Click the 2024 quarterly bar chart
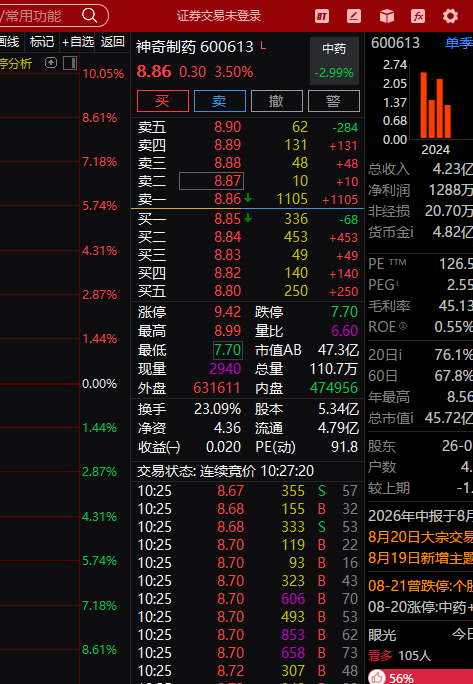This screenshot has height=684, width=473. (x=435, y=105)
